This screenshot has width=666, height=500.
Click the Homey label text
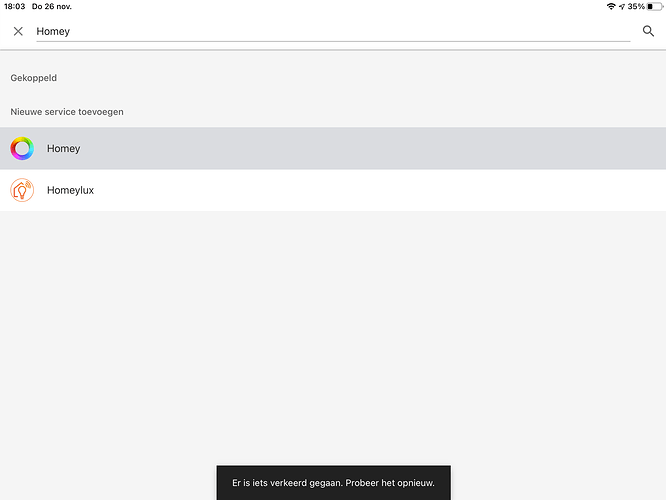[63, 148]
